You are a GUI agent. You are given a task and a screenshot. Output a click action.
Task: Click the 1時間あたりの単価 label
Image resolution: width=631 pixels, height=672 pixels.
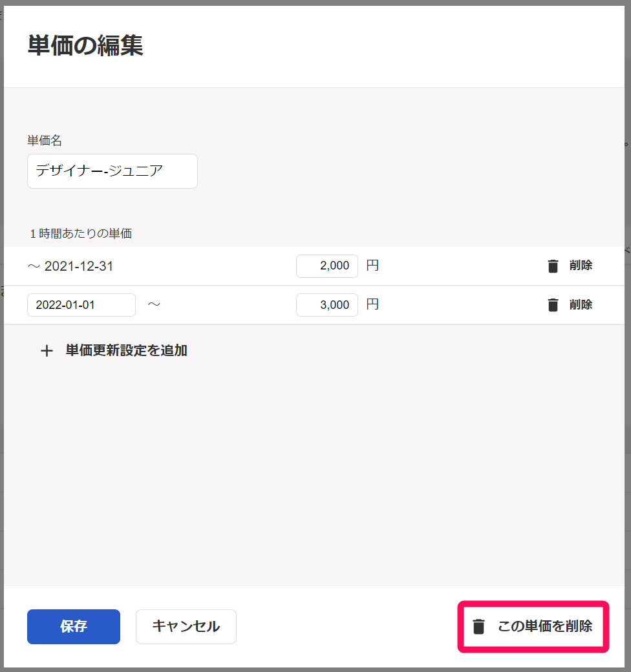click(x=81, y=233)
